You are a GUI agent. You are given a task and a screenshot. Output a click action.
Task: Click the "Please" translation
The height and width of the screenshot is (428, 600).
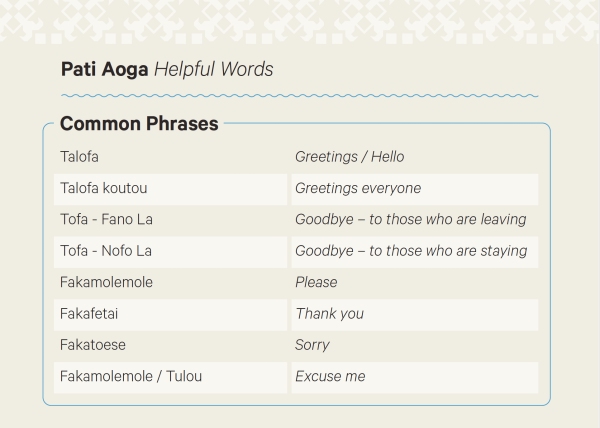[x=316, y=282]
